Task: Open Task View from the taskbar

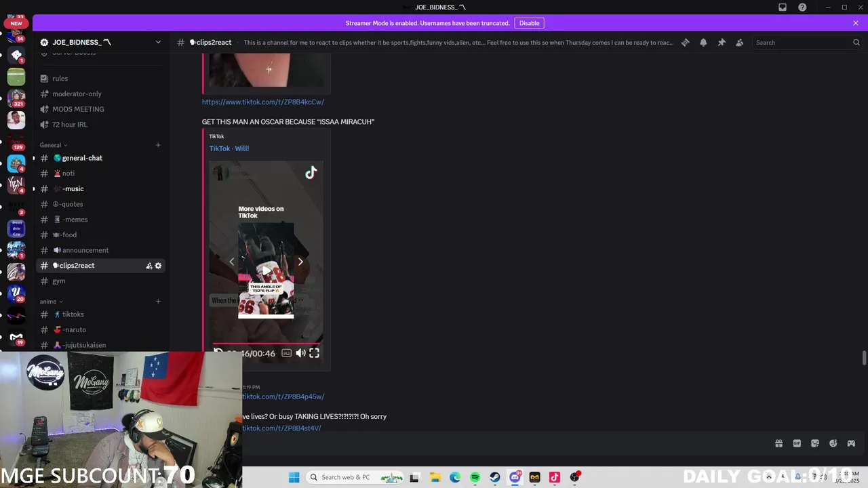Action: pyautogui.click(x=414, y=477)
